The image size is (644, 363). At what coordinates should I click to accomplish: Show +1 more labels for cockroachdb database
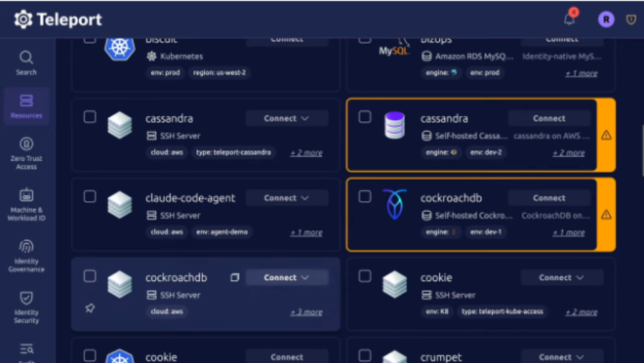pos(569,232)
